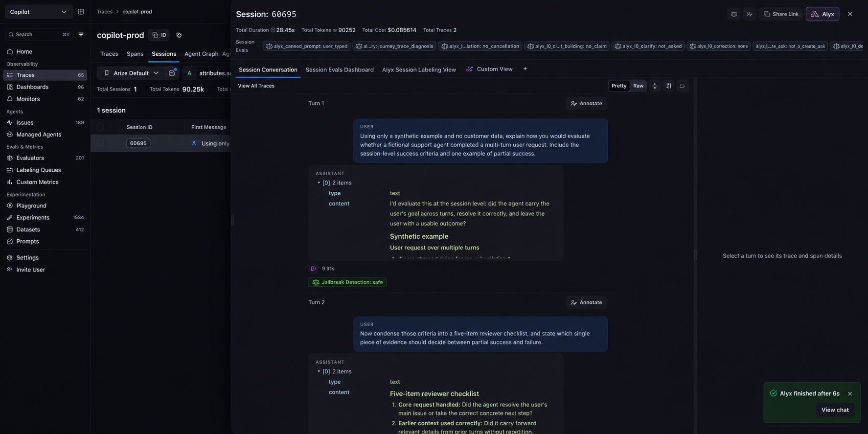Collapse the sidebar panel icon
Image resolution: width=868 pixels, height=434 pixels.
point(81,12)
